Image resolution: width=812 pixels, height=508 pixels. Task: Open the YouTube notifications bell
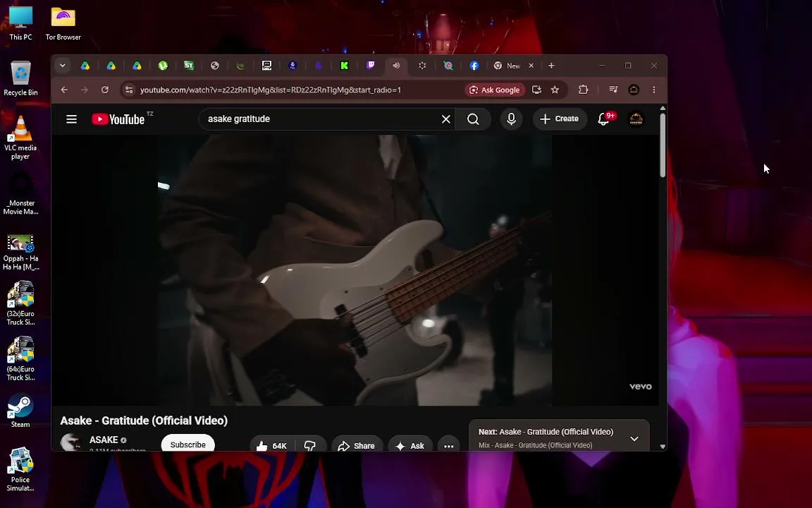click(603, 119)
